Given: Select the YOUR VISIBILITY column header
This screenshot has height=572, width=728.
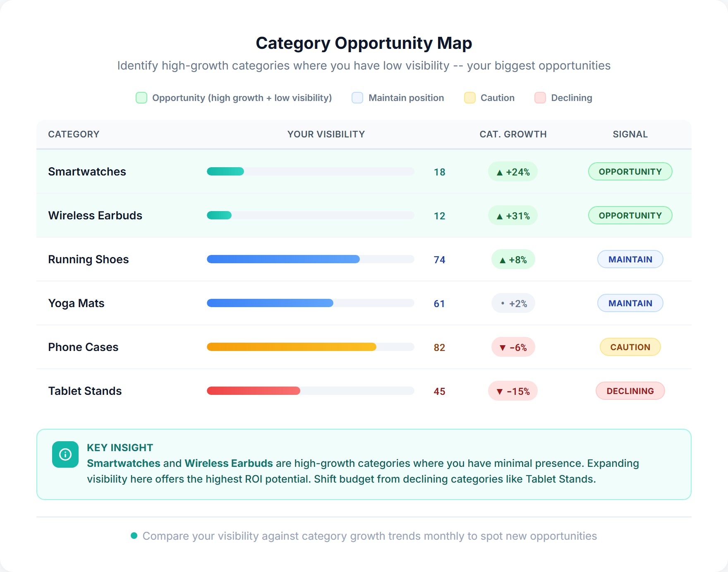Looking at the screenshot, I should [326, 134].
